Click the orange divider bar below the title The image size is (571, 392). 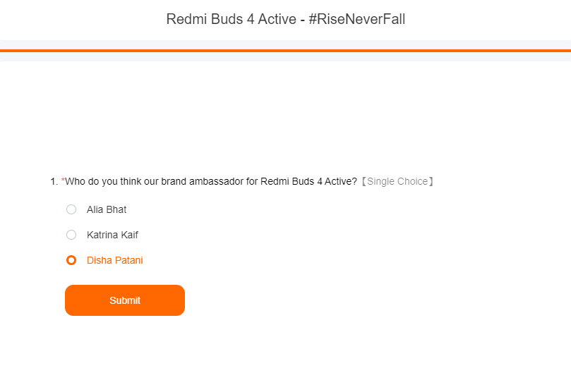click(x=285, y=51)
